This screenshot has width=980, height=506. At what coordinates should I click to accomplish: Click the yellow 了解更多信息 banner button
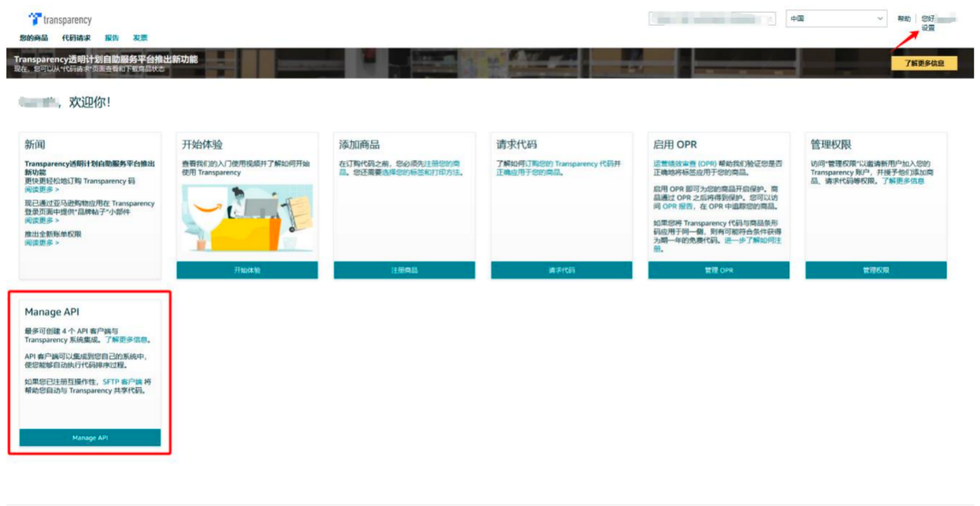[924, 63]
